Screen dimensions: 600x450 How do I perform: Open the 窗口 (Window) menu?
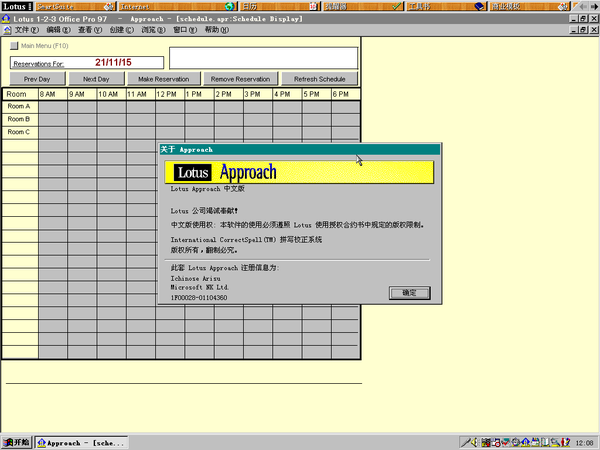[185, 30]
